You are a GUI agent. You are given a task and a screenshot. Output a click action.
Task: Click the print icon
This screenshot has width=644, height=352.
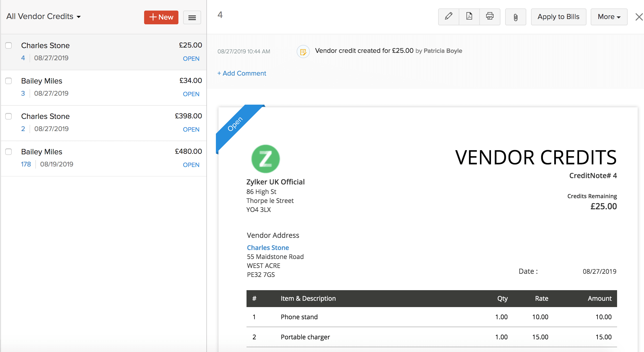(x=490, y=17)
